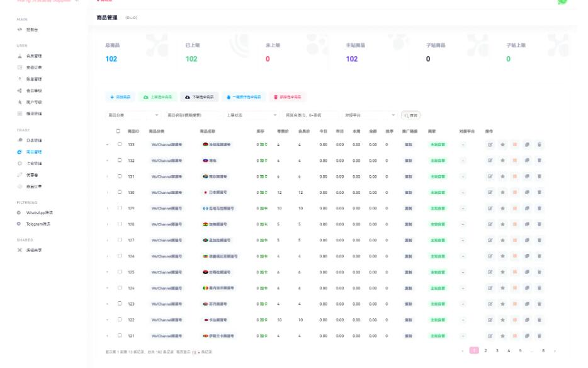Click the 商品名称 search input field
Viewport: 588px width, 368px height.
192,115
